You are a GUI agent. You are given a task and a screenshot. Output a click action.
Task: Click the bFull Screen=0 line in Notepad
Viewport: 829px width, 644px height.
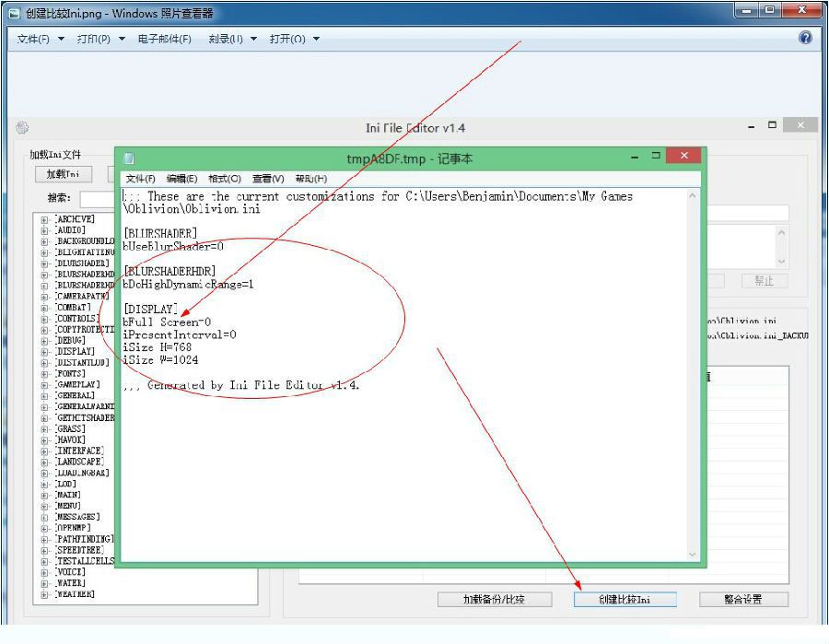point(167,322)
